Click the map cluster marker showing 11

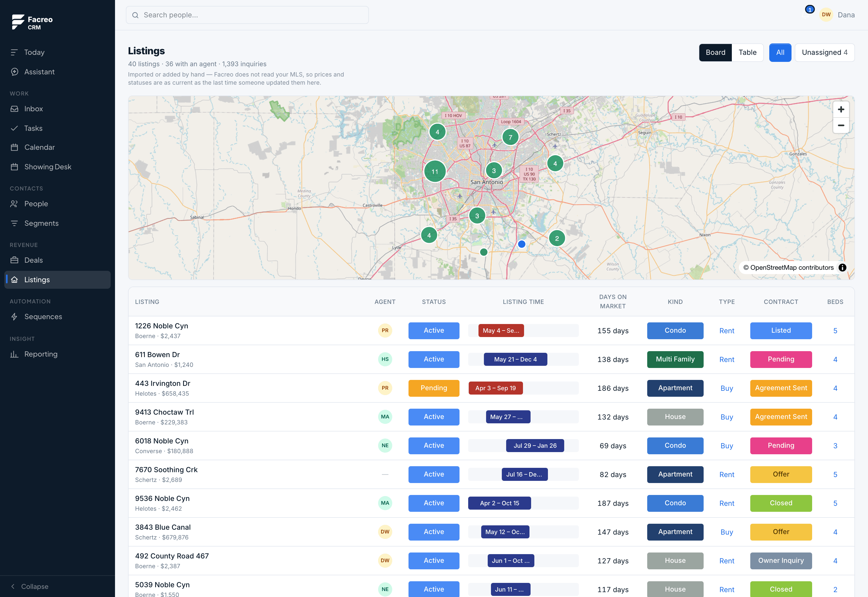435,172
